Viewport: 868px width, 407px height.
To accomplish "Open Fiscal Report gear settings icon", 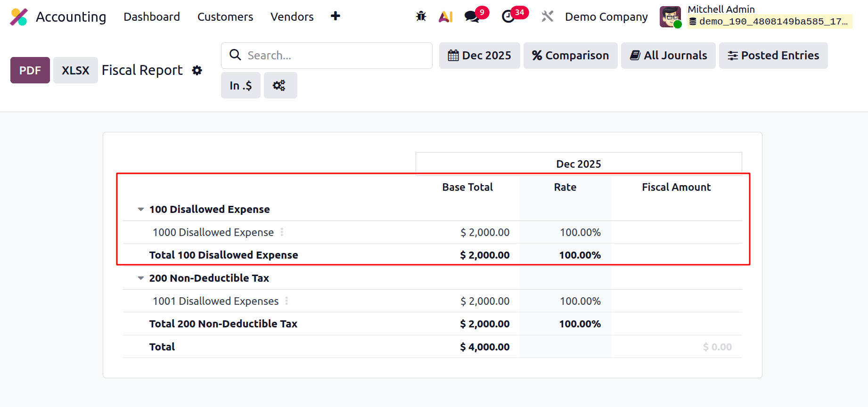I will [197, 70].
